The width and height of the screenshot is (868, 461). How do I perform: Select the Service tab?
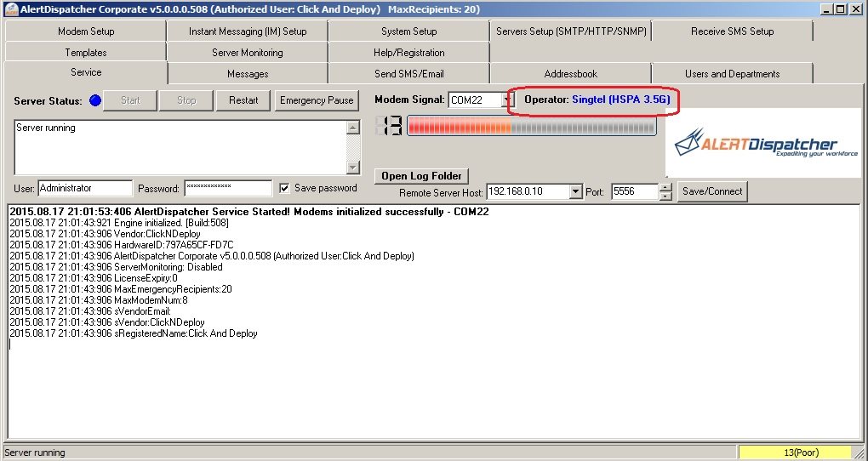86,72
